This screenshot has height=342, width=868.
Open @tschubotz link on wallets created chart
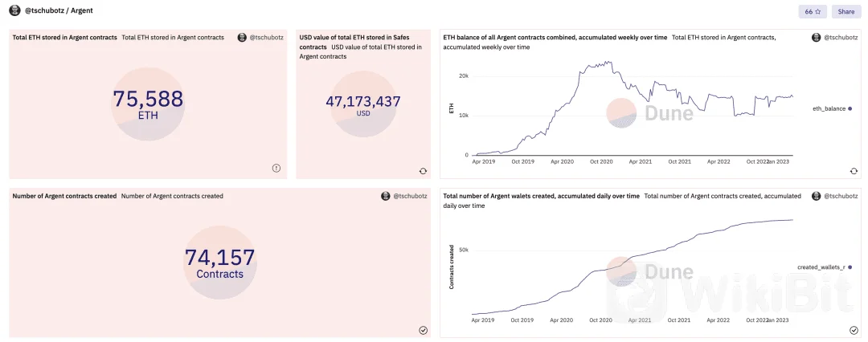[841, 196]
